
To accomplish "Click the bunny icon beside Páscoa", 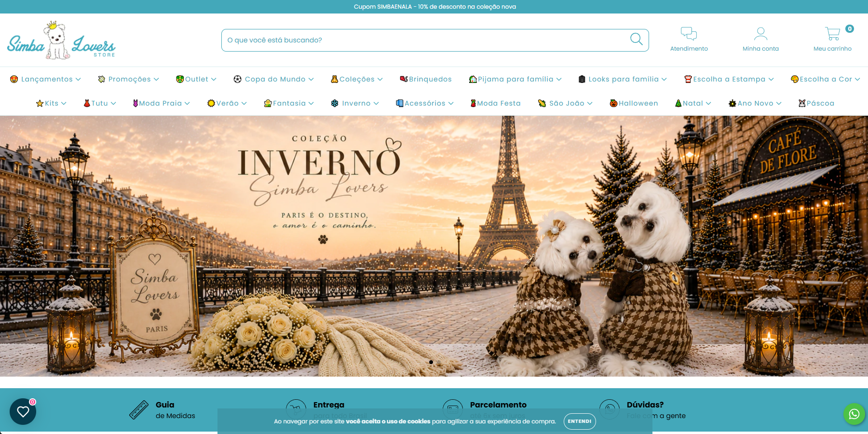I will click(x=802, y=103).
